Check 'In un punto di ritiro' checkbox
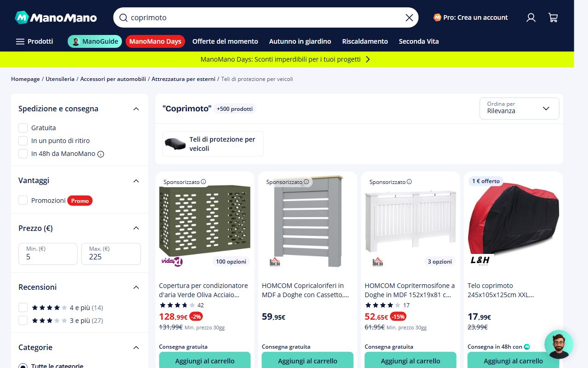This screenshot has width=588, height=368. click(23, 141)
